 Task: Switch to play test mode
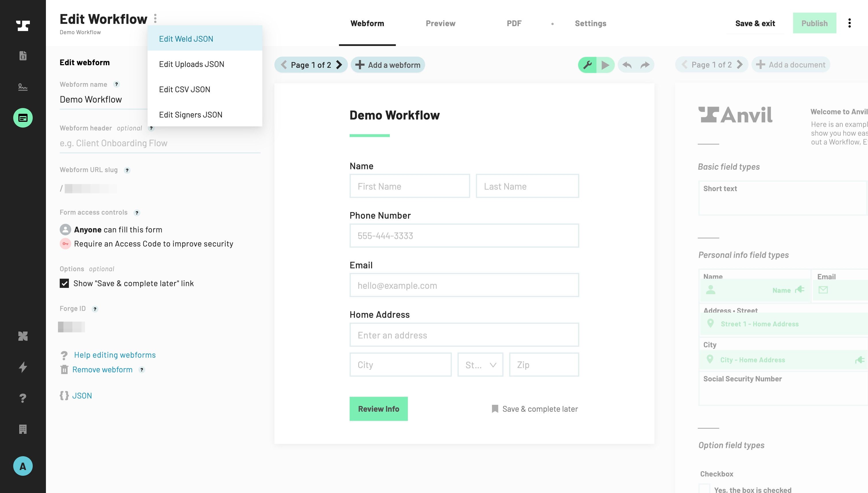605,65
